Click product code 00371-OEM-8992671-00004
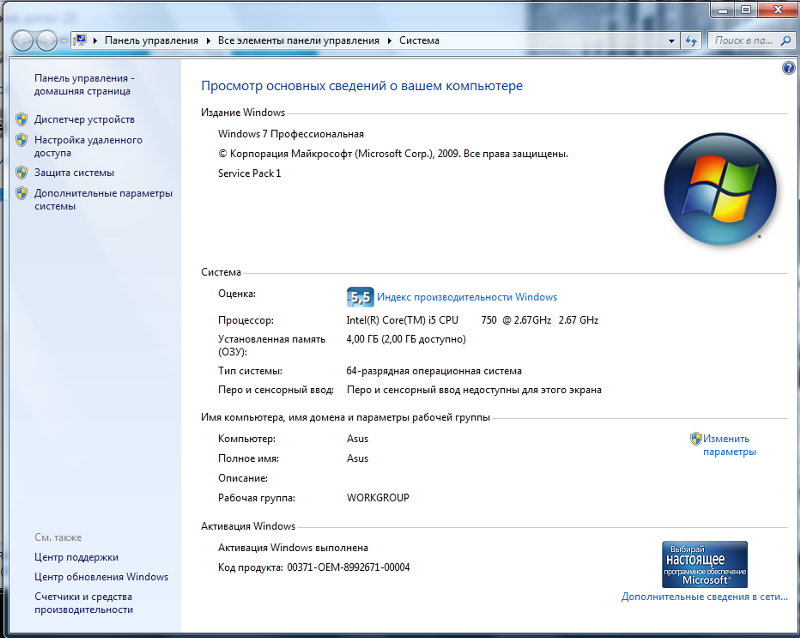800x638 pixels. pos(348,568)
